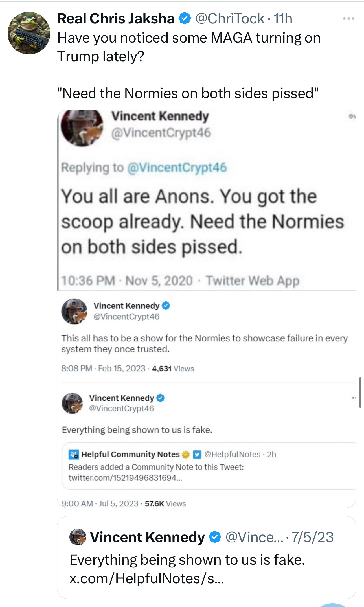Click the 7/5/23 date on the quoted tweet
The width and height of the screenshot is (364, 607).
coord(312,537)
